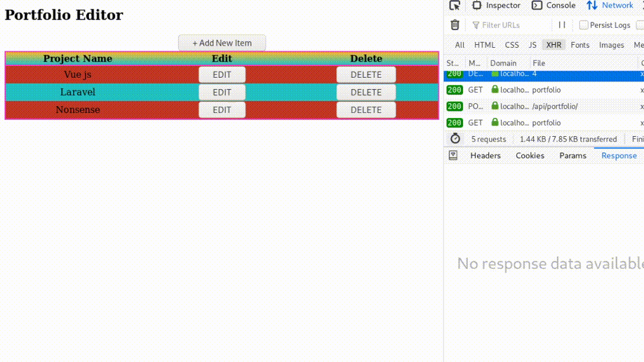Switch to the Headers tab
This screenshot has height=362, width=644.
(x=485, y=155)
